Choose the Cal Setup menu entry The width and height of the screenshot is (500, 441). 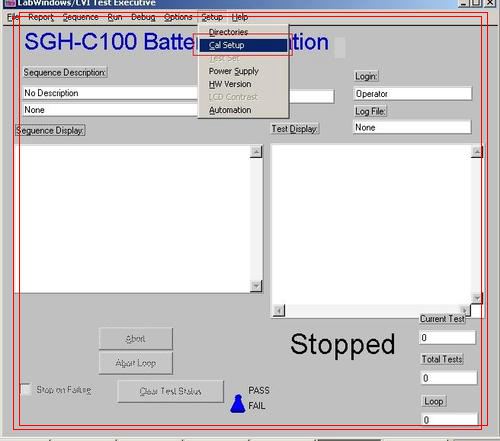click(243, 45)
